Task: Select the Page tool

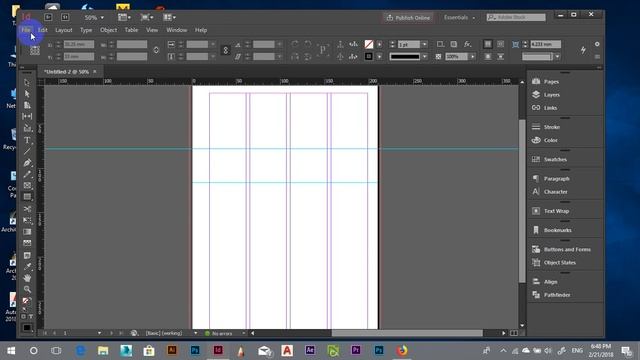Action: (27, 105)
